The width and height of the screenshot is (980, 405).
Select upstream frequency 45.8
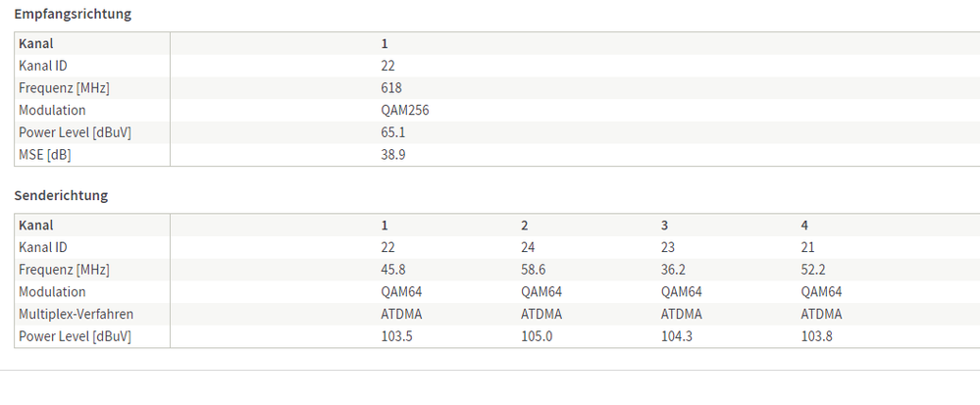393,270
